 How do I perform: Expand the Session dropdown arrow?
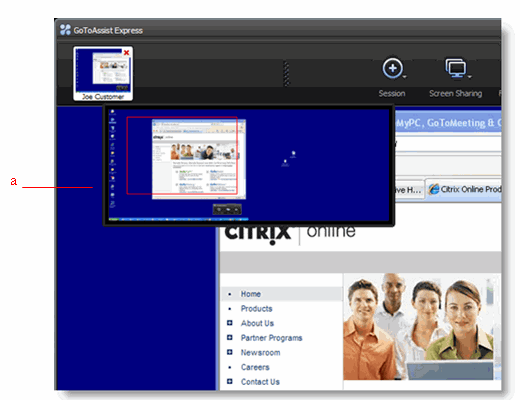(x=405, y=77)
